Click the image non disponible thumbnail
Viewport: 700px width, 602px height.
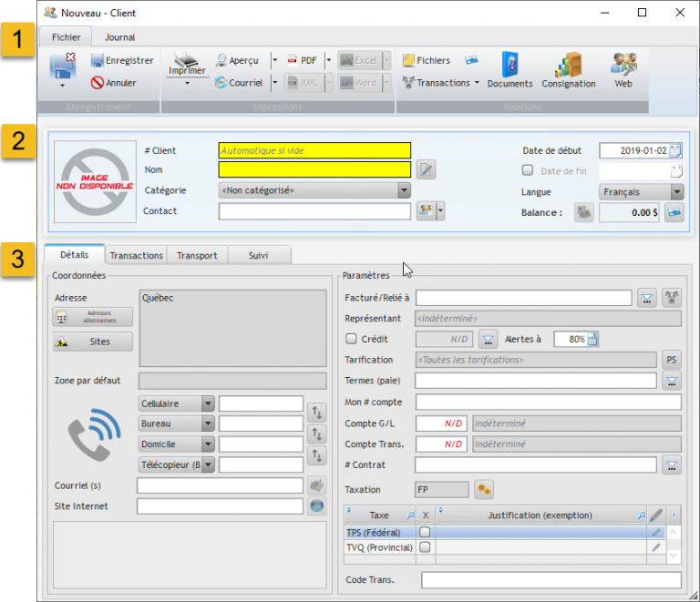tap(95, 181)
